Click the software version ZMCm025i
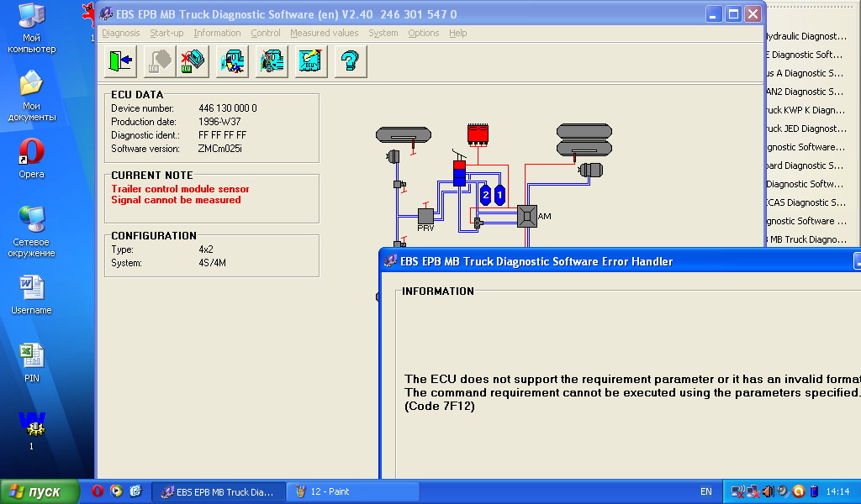The width and height of the screenshot is (861, 504). (220, 149)
